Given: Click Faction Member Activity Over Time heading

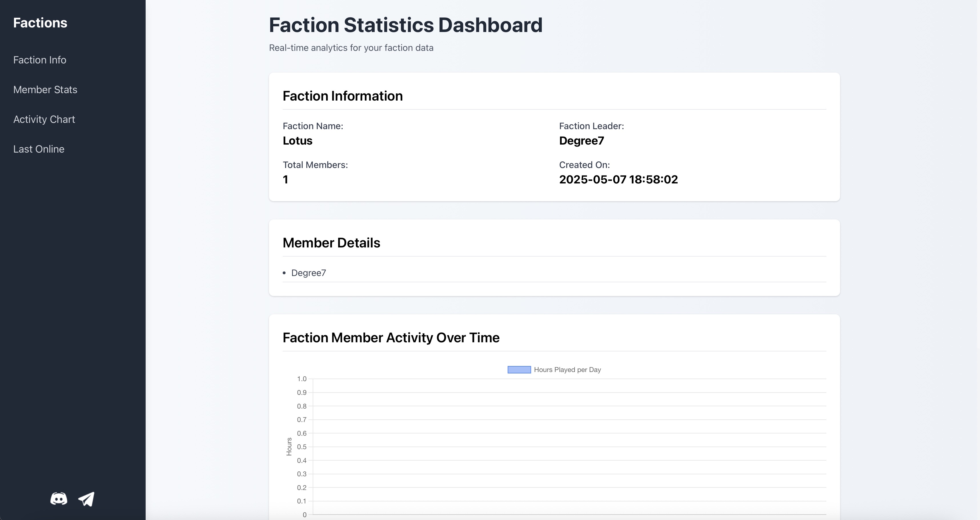Looking at the screenshot, I should [x=391, y=338].
